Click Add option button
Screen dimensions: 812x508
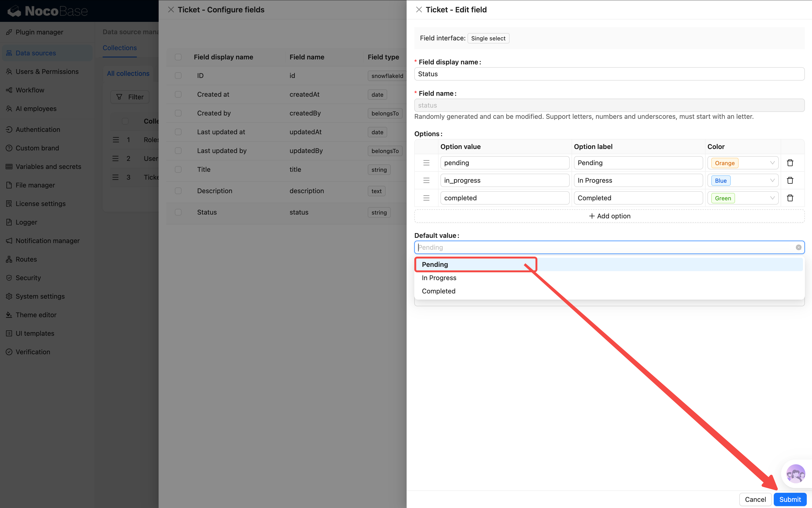tap(609, 216)
